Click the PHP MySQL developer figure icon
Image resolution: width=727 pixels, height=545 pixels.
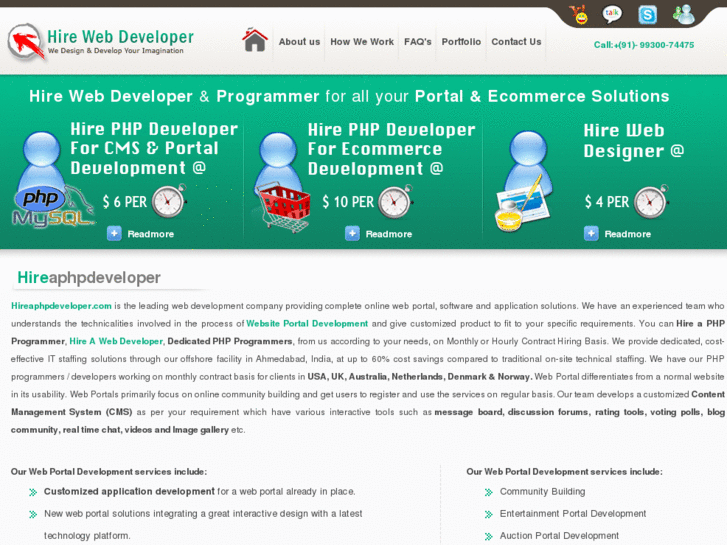(x=51, y=180)
